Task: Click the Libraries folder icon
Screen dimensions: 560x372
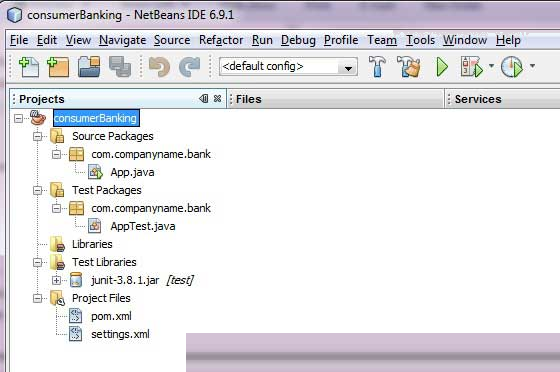Action: click(x=58, y=244)
